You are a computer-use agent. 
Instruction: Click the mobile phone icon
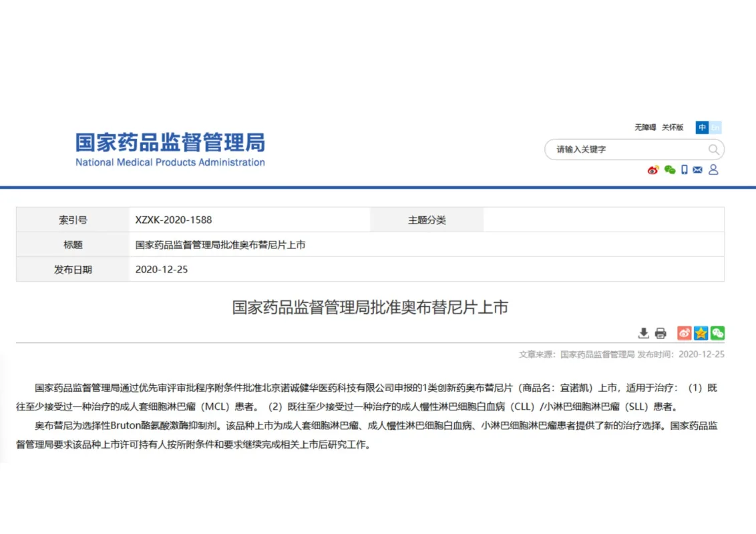coord(685,170)
